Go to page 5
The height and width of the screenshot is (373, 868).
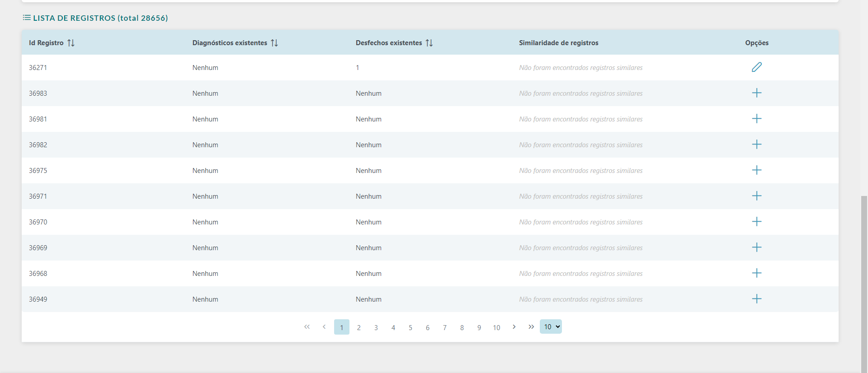(410, 327)
